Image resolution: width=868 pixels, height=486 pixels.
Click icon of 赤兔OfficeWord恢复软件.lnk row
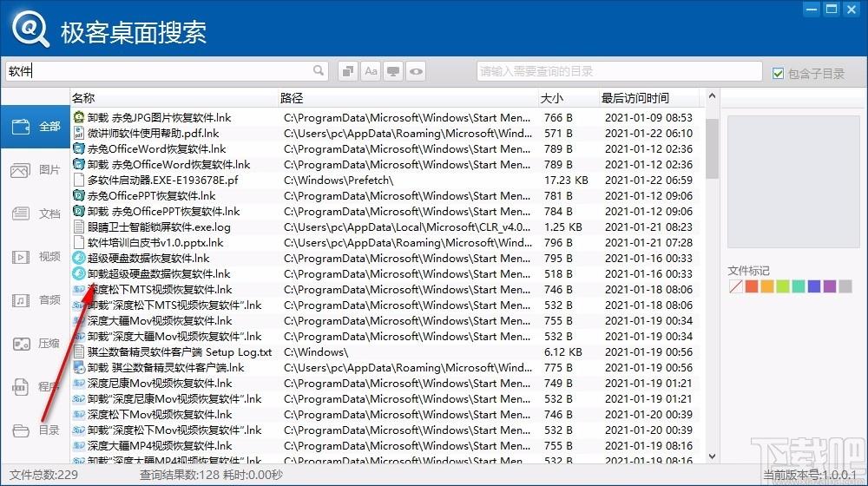pos(79,149)
